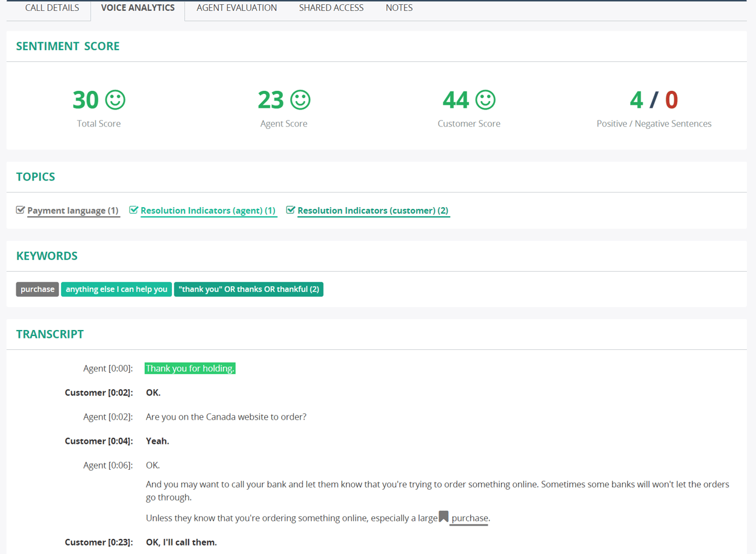The height and width of the screenshot is (554, 756).
Task: Click the Total Score smiley face icon
Action: tap(115, 100)
